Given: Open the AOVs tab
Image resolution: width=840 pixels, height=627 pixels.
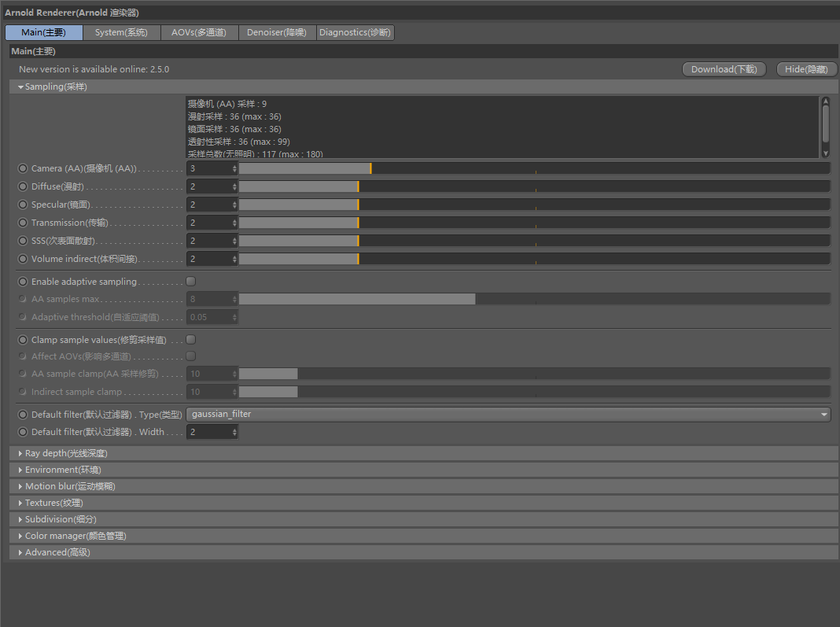Looking at the screenshot, I should [199, 33].
